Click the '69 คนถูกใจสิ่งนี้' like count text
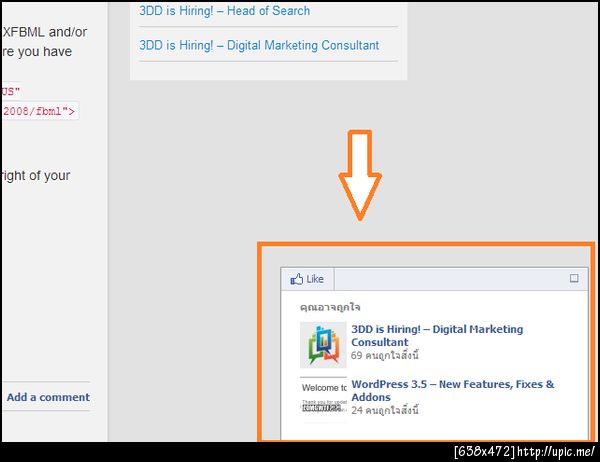Image resolution: width=600 pixels, height=462 pixels. tap(385, 355)
